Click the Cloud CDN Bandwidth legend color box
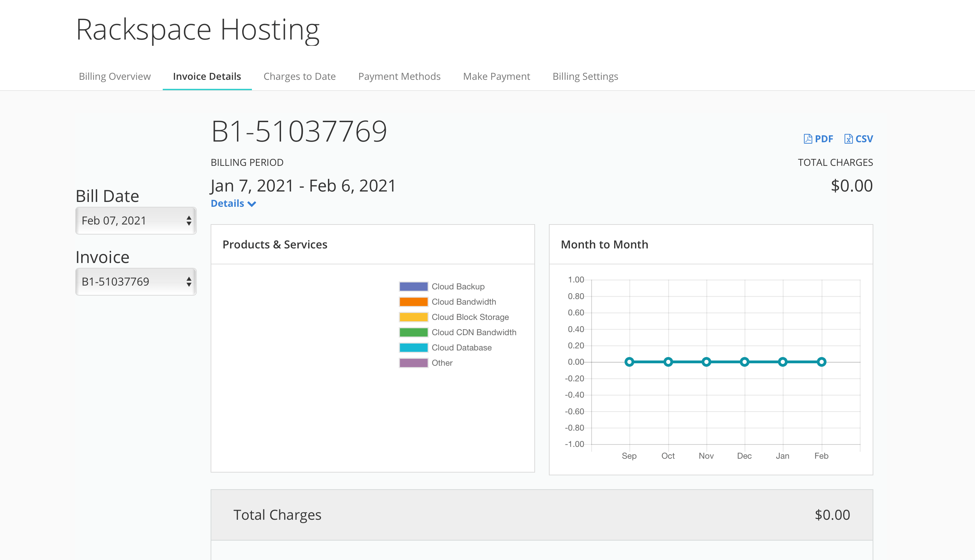This screenshot has height=560, width=975. (413, 332)
